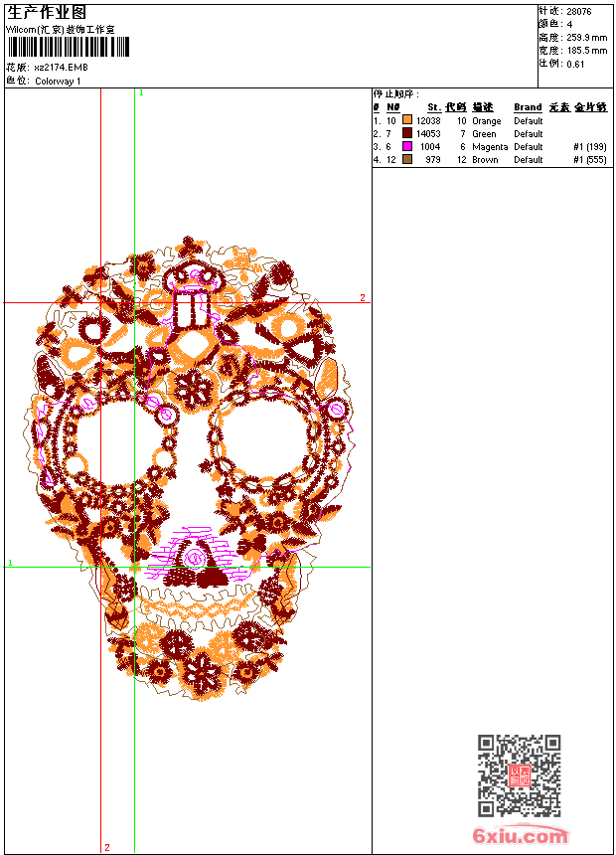Select the xz2174.EMB design file name
This screenshot has height=855, width=616.
tap(61, 68)
